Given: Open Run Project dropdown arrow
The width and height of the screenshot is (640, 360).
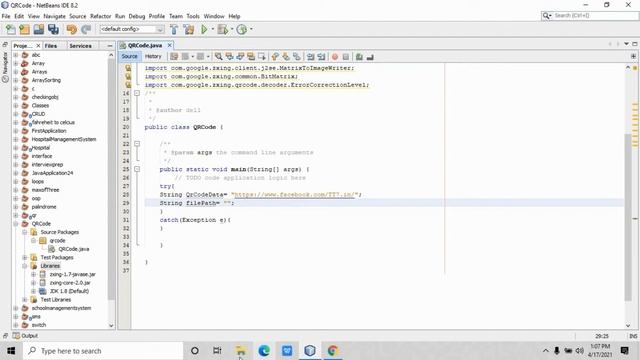Looking at the screenshot, I should (x=213, y=29).
